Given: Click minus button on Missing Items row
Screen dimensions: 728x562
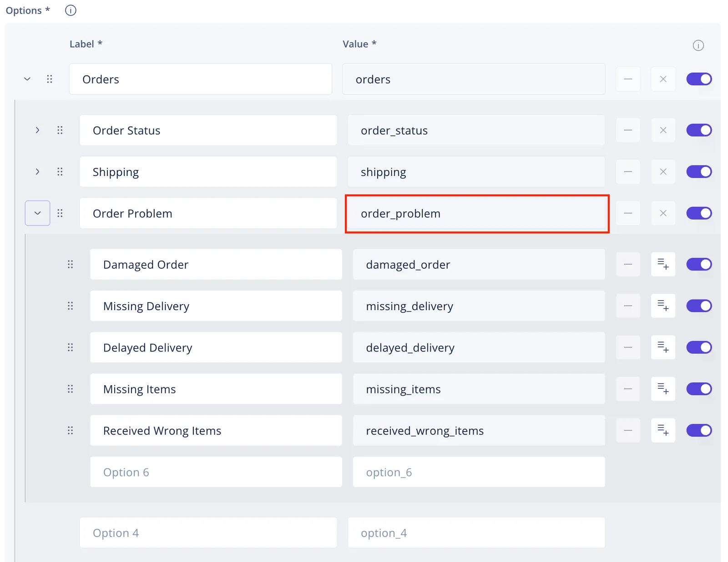Looking at the screenshot, I should tap(628, 389).
